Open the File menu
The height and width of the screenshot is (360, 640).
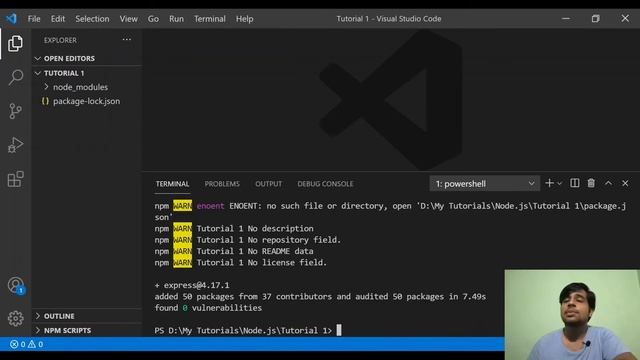[x=34, y=19]
